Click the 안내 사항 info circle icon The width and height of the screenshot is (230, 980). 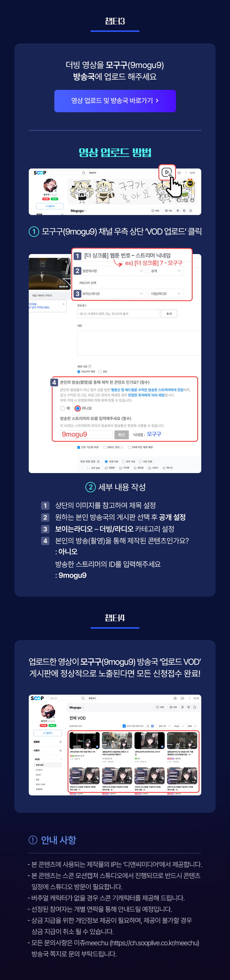(33, 840)
